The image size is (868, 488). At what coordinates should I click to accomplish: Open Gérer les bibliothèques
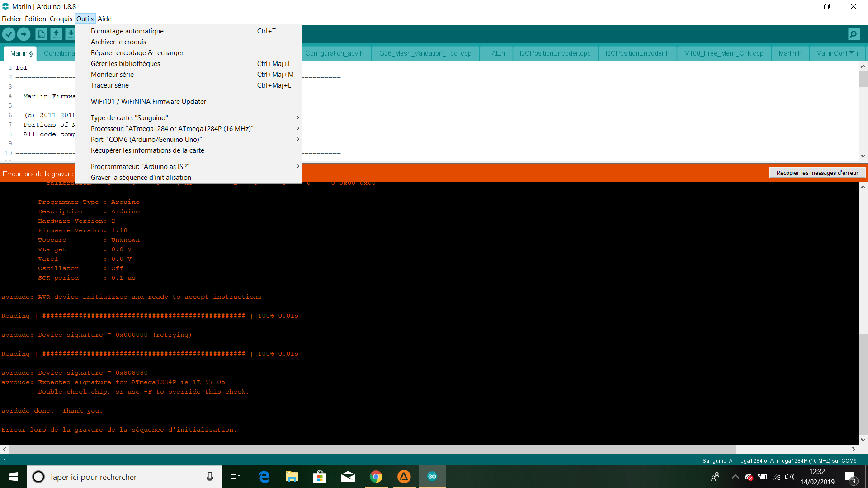click(x=188, y=64)
